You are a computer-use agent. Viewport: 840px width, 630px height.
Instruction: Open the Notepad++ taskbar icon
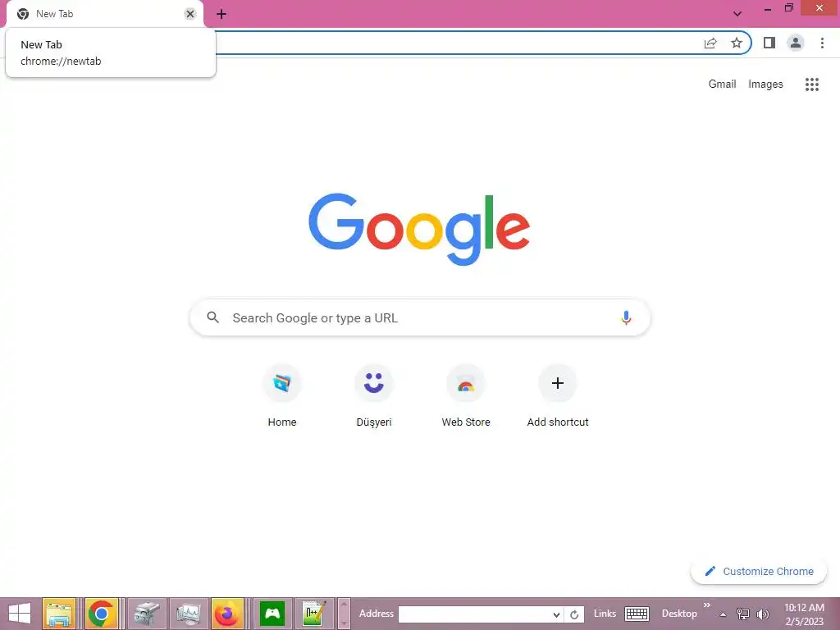314,614
